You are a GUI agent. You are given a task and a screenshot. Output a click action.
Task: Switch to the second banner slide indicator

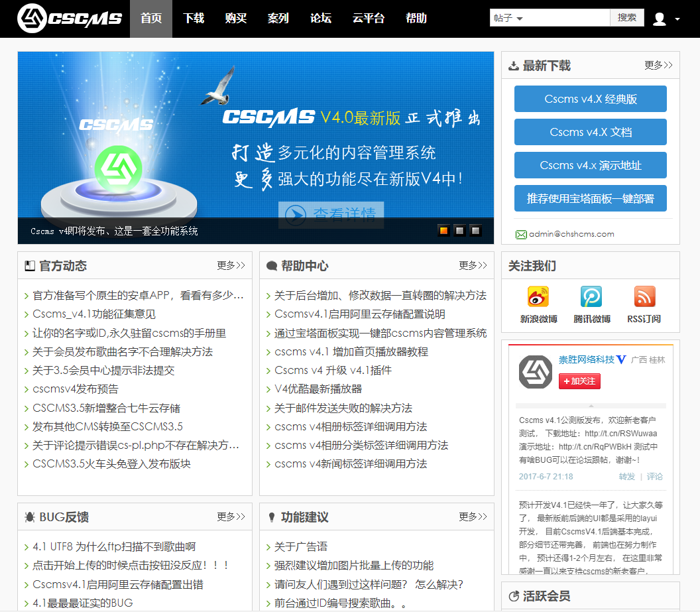(x=459, y=231)
